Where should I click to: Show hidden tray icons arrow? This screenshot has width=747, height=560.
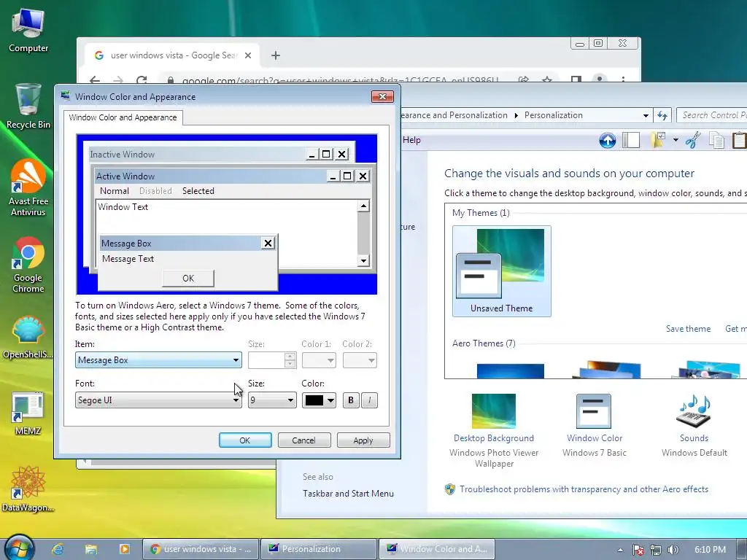[620, 550]
